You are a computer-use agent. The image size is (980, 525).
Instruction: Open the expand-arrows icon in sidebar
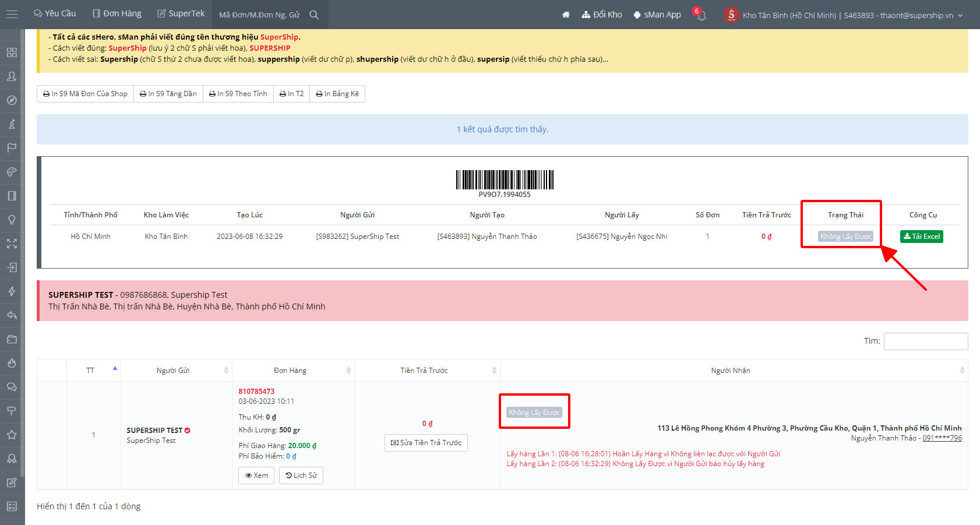coord(12,244)
